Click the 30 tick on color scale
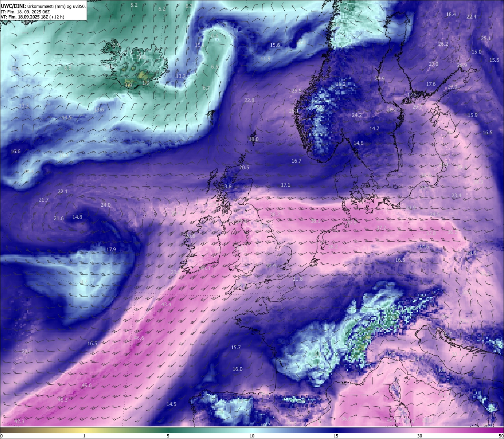The height and width of the screenshot is (439, 504). 420,436
